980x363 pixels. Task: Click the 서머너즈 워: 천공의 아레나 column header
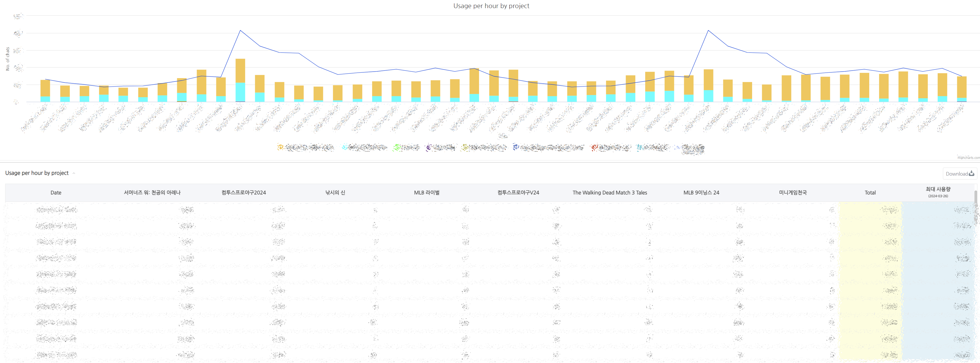tap(152, 193)
